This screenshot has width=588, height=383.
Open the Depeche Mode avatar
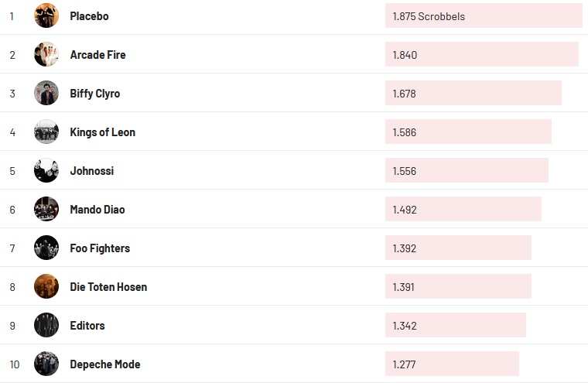(x=46, y=364)
